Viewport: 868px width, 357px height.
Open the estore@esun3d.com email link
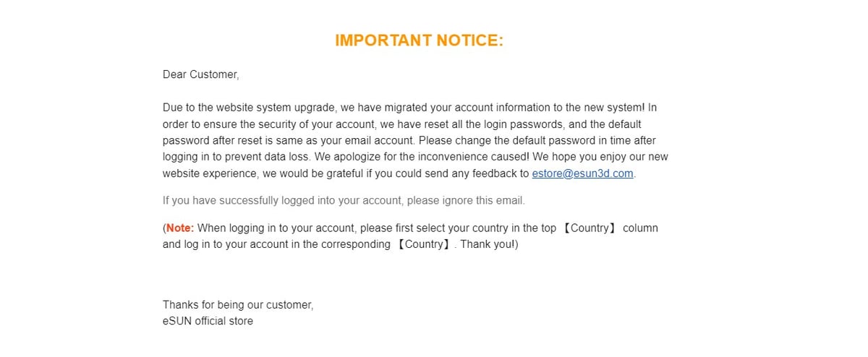583,173
